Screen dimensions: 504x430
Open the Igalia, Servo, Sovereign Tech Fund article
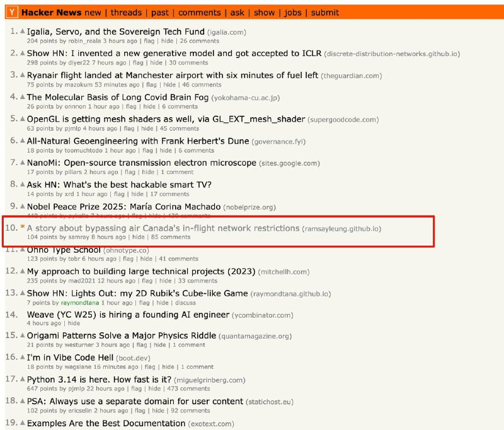point(116,32)
